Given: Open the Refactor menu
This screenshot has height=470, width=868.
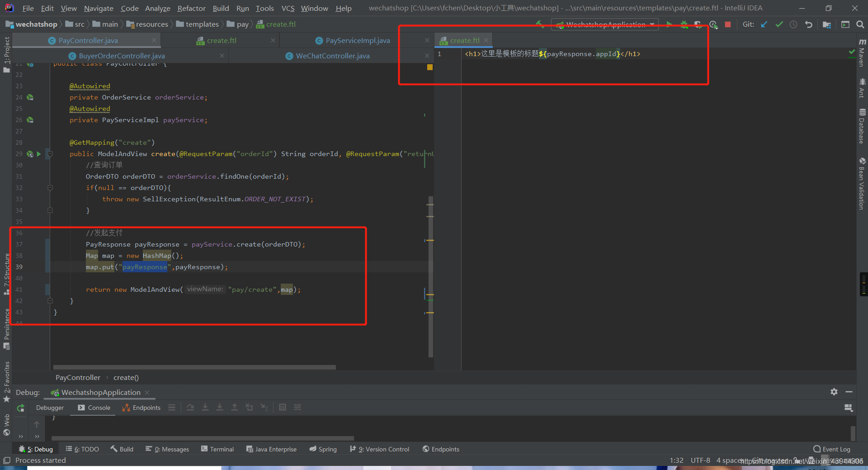Looking at the screenshot, I should 191,8.
